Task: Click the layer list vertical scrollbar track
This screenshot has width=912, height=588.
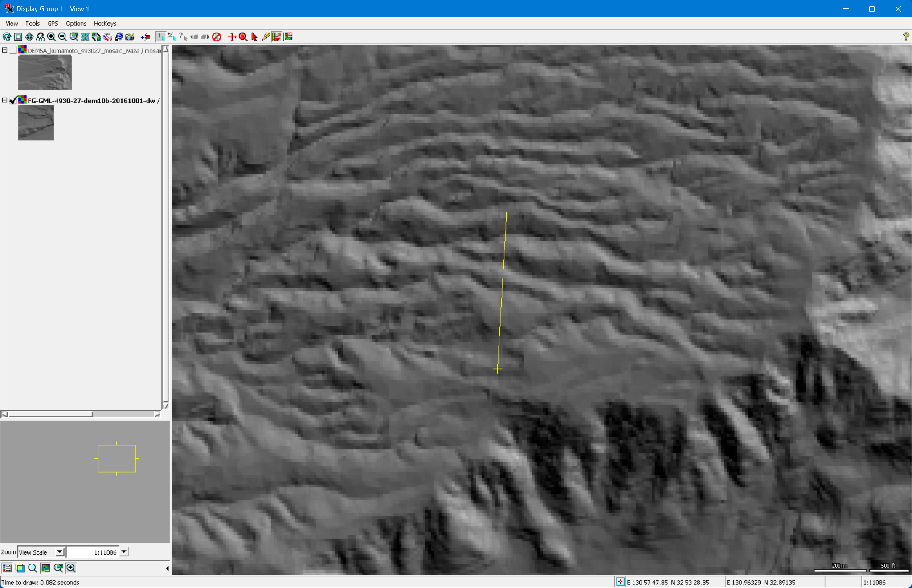Action: click(x=166, y=227)
